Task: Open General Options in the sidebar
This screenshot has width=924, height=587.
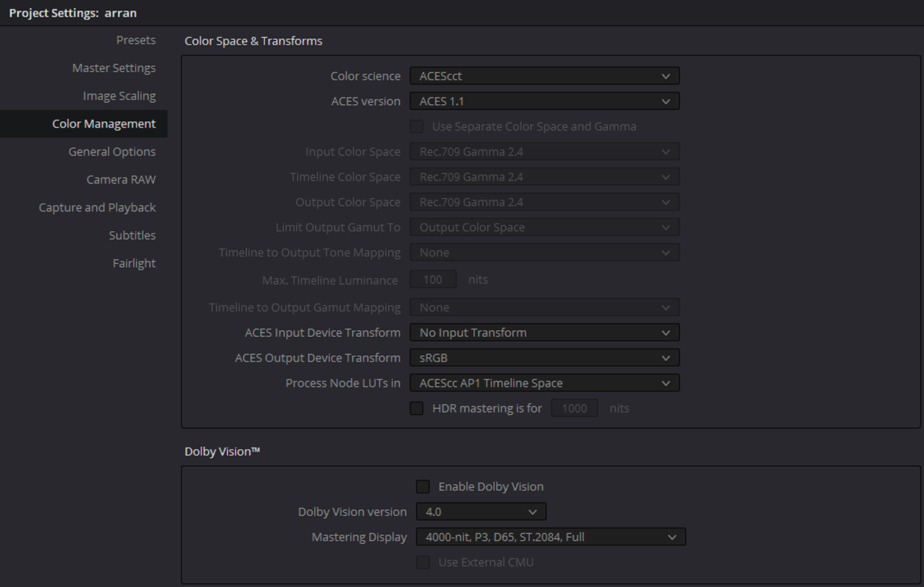Action: [x=112, y=152]
